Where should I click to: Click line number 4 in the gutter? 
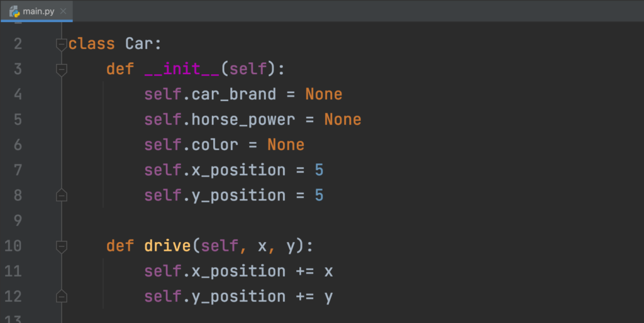tap(17, 94)
